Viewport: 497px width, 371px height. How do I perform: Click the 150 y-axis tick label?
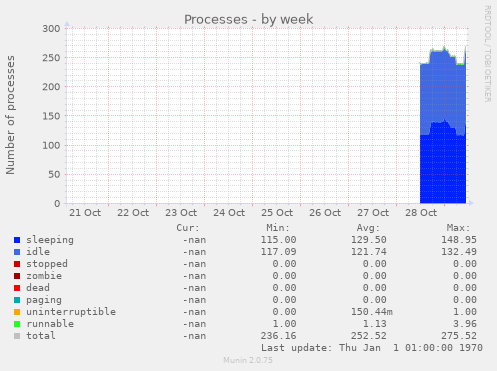pyautogui.click(x=51, y=116)
